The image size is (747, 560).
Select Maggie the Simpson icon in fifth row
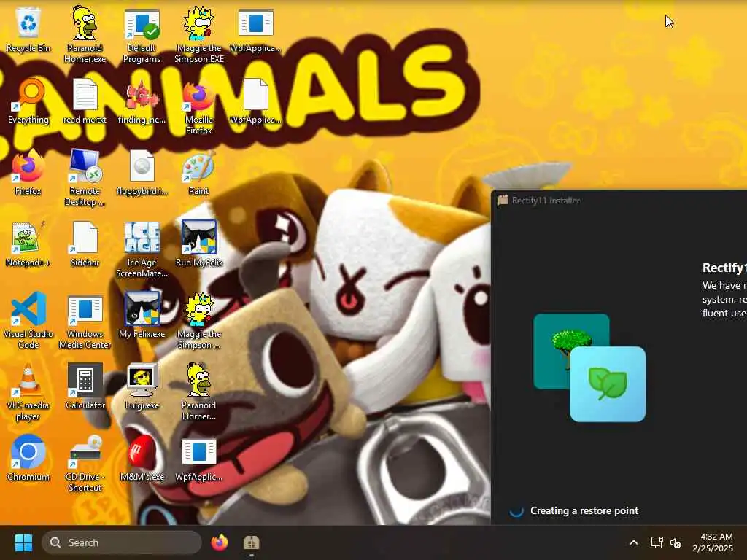point(199,321)
